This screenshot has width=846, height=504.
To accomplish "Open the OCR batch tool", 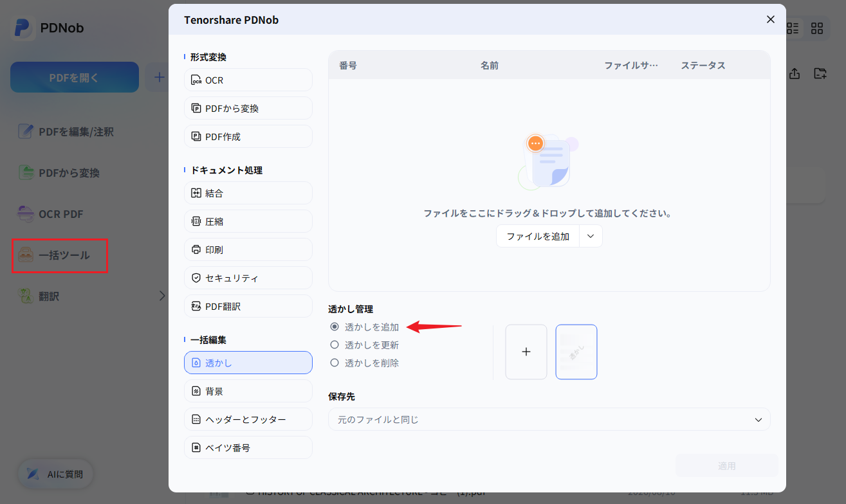I will (248, 80).
